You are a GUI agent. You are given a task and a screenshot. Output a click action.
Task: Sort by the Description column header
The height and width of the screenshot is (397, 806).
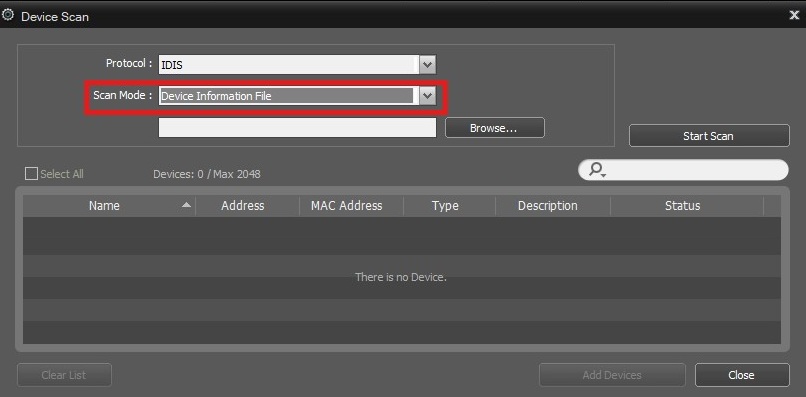(553, 206)
